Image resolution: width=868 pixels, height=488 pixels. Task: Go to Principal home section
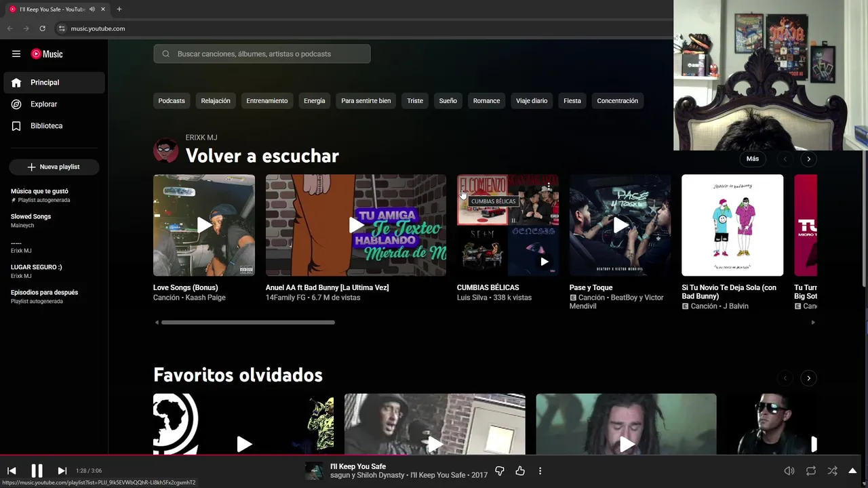tap(54, 83)
